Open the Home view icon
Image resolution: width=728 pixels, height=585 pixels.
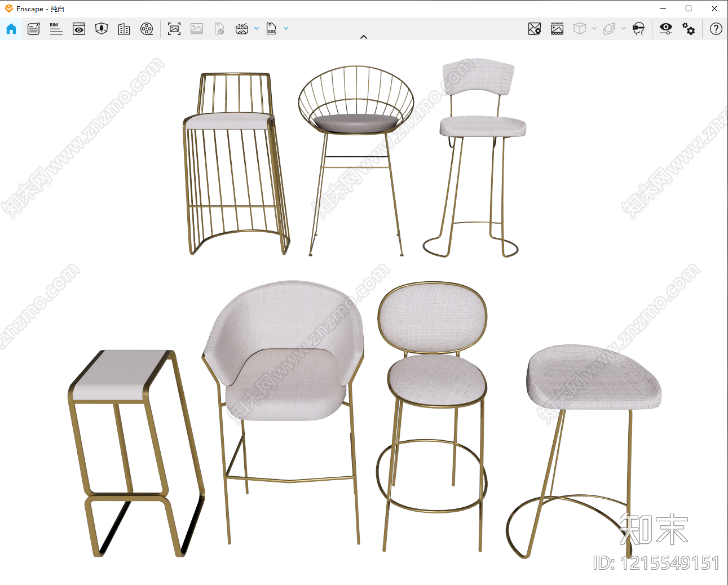click(x=11, y=29)
